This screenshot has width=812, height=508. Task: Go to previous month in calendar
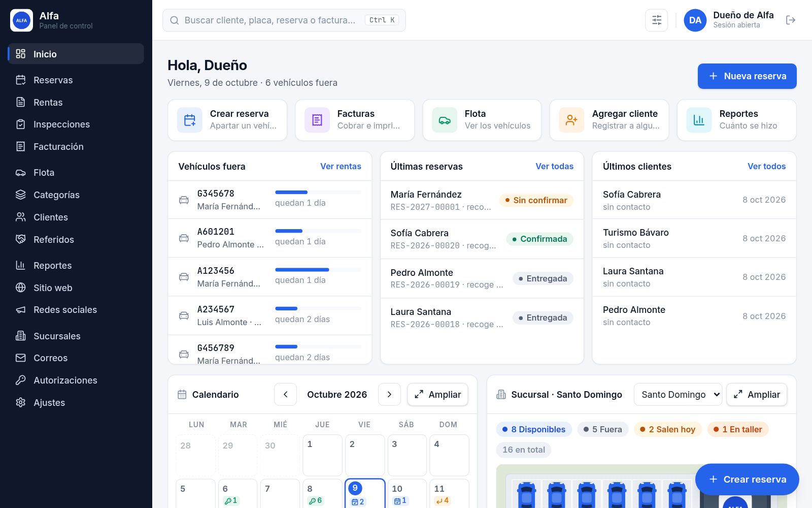pos(285,395)
